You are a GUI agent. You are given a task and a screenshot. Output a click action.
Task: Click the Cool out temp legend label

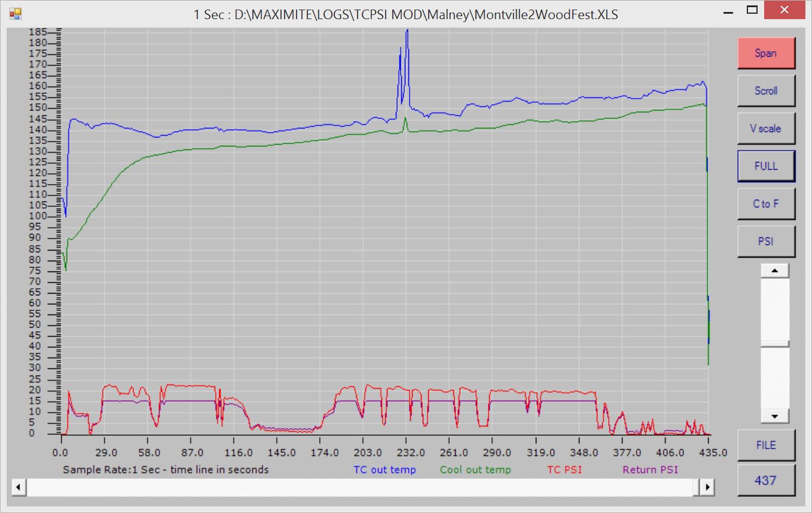click(x=475, y=470)
